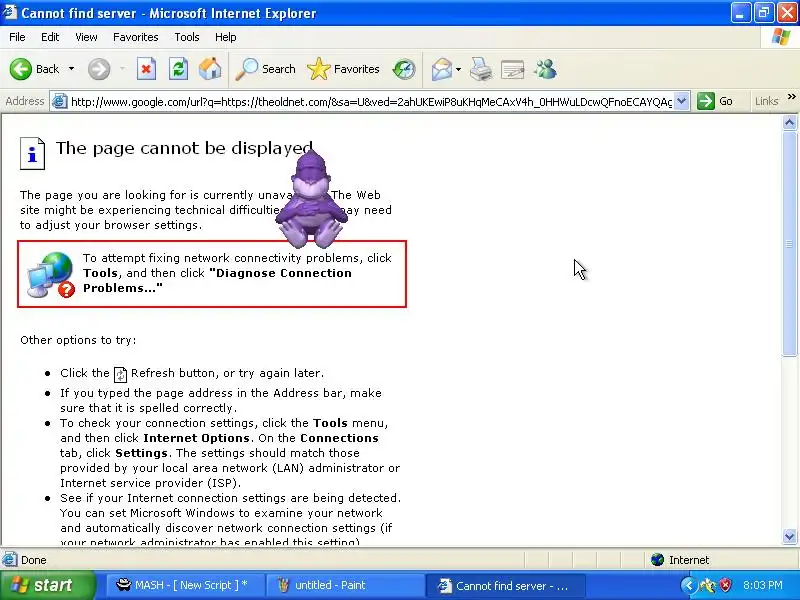
Task: Click 'The page cannot be displayed' heading
Action: pos(184,148)
